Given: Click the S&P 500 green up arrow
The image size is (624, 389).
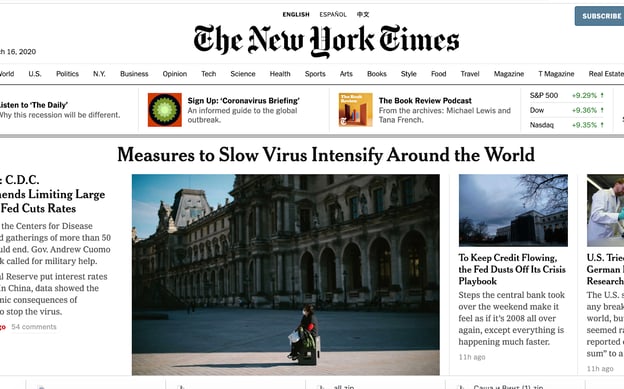Looking at the screenshot, I should [602, 96].
